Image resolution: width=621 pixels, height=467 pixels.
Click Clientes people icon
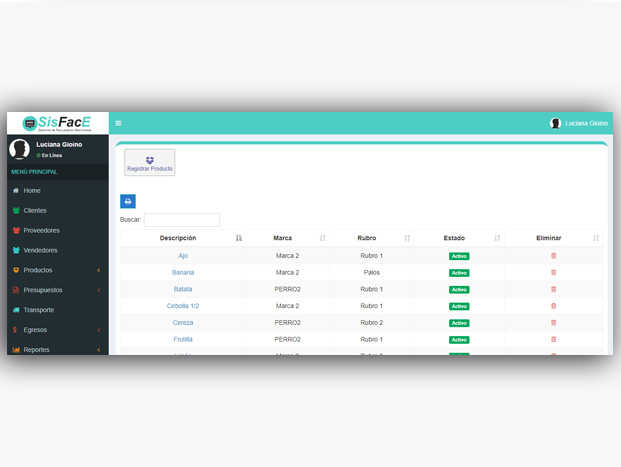(16, 210)
